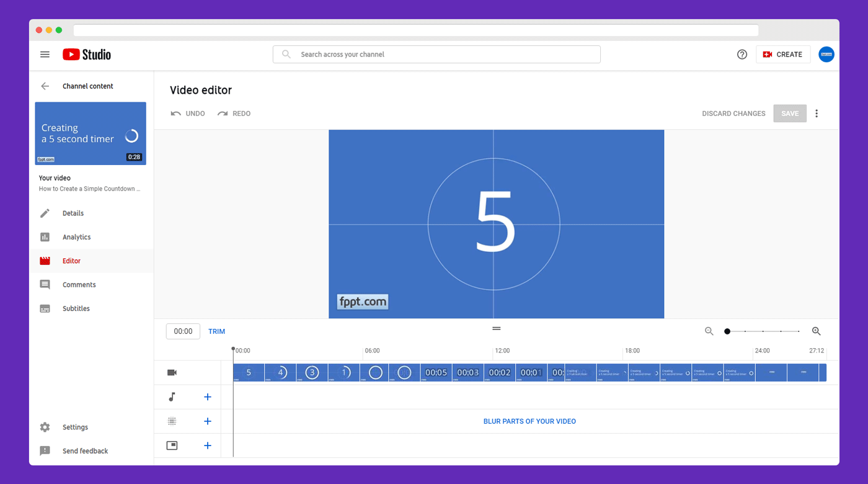Screen dimensions: 868x484
Task: Click Blur Parts of Your Video link
Action: [x=529, y=421]
